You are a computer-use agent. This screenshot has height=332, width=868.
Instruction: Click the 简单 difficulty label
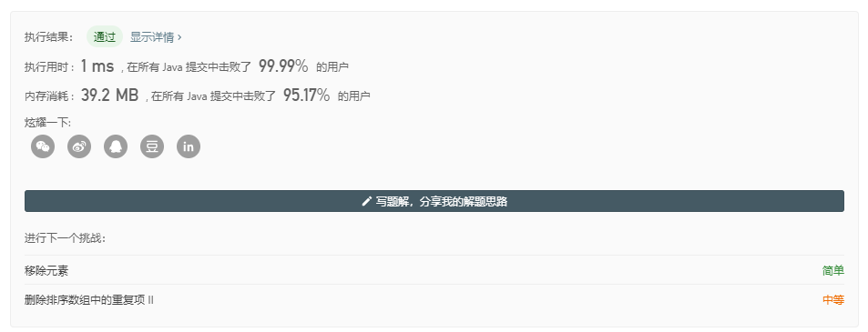point(833,271)
